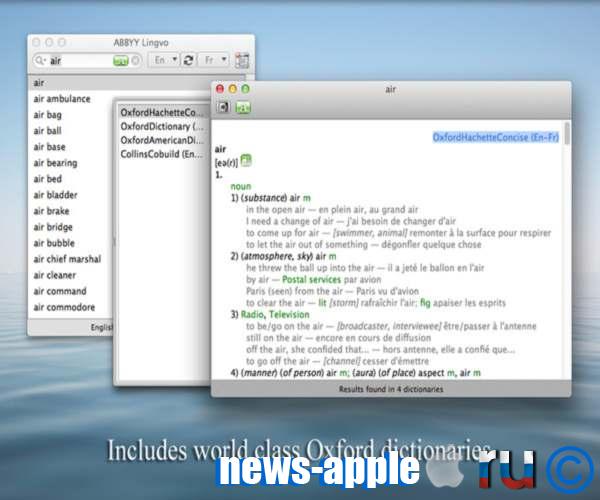600x500 pixels.
Task: Minimize the air card window with yellow button
Action: pyautogui.click(x=233, y=89)
